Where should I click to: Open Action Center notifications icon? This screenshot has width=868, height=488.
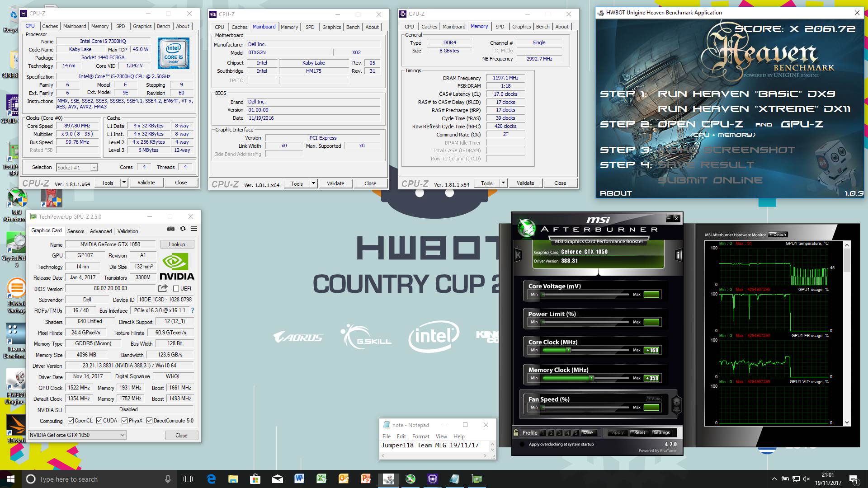pyautogui.click(x=854, y=479)
